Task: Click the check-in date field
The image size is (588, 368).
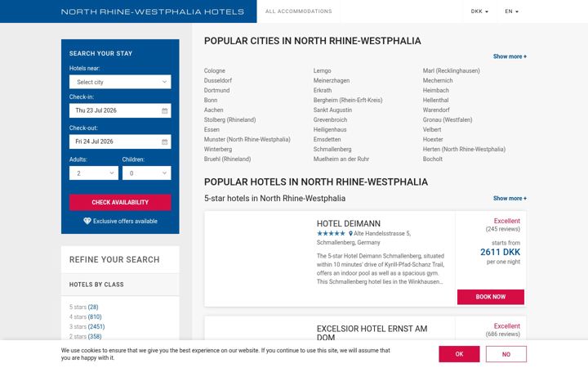Action: pos(120,110)
